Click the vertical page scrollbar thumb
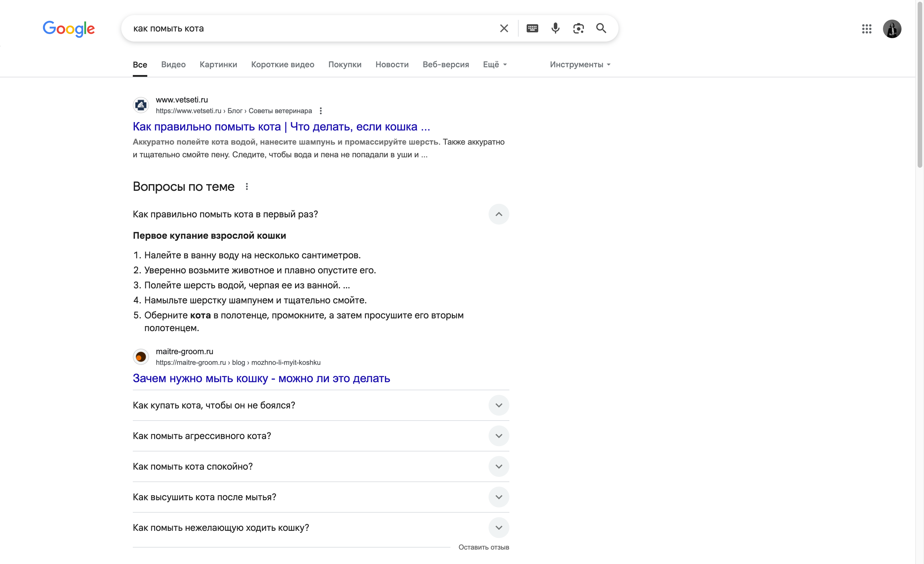This screenshot has width=924, height=564. (919, 84)
